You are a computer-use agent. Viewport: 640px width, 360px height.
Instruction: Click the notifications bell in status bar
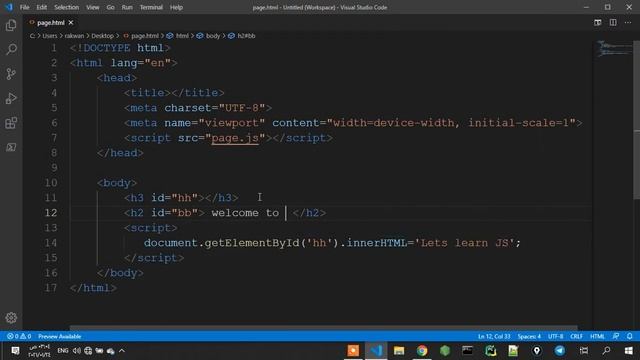629,336
